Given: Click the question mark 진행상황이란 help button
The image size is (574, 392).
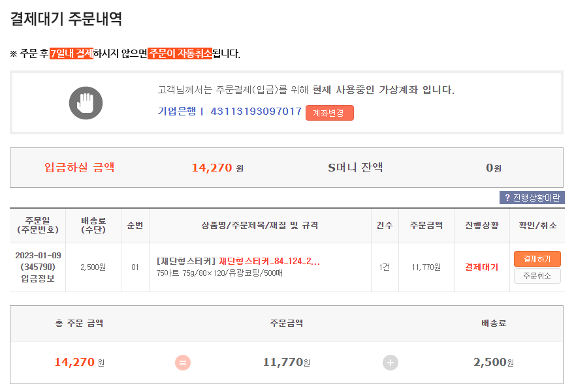Looking at the screenshot, I should [x=532, y=198].
